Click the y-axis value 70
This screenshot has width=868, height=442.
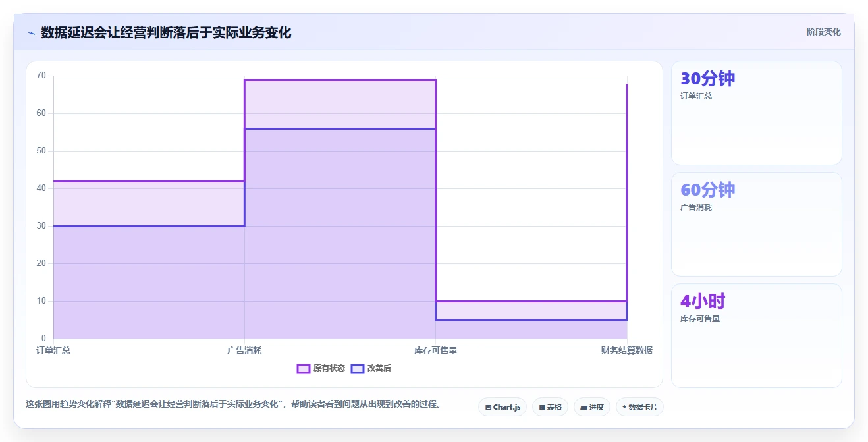(x=41, y=76)
